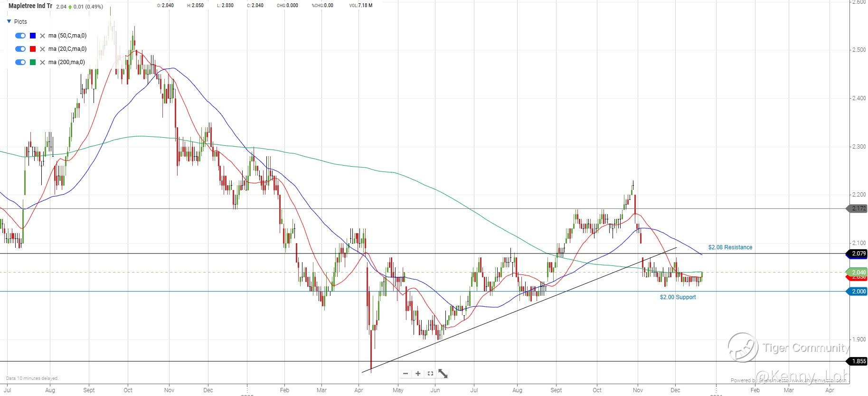Open blue color swatch for the 50 MA

tap(33, 36)
